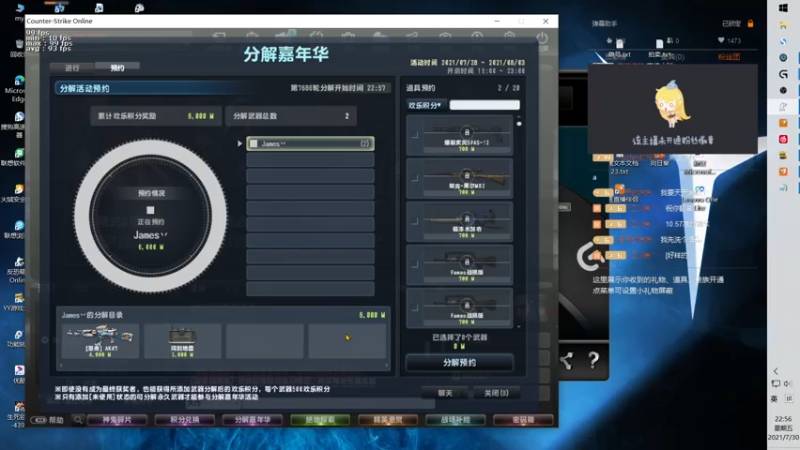Viewport: 800px width, 450px height.
Task: Click the item list scrollbar thumb
Action: tap(519, 123)
